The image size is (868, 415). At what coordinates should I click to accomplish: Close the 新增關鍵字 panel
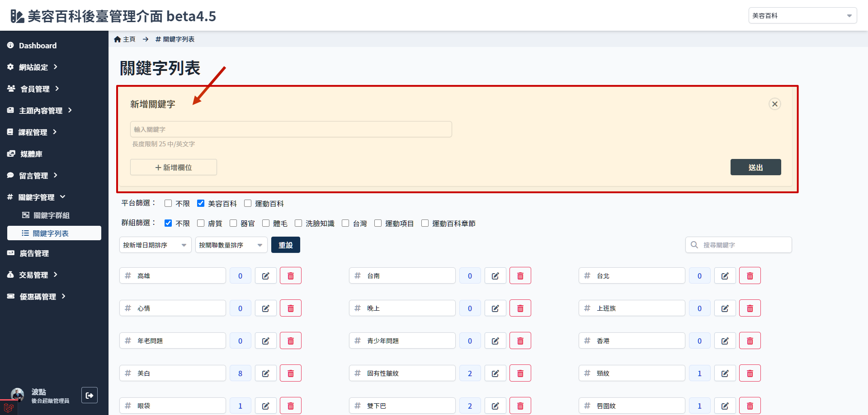[775, 104]
